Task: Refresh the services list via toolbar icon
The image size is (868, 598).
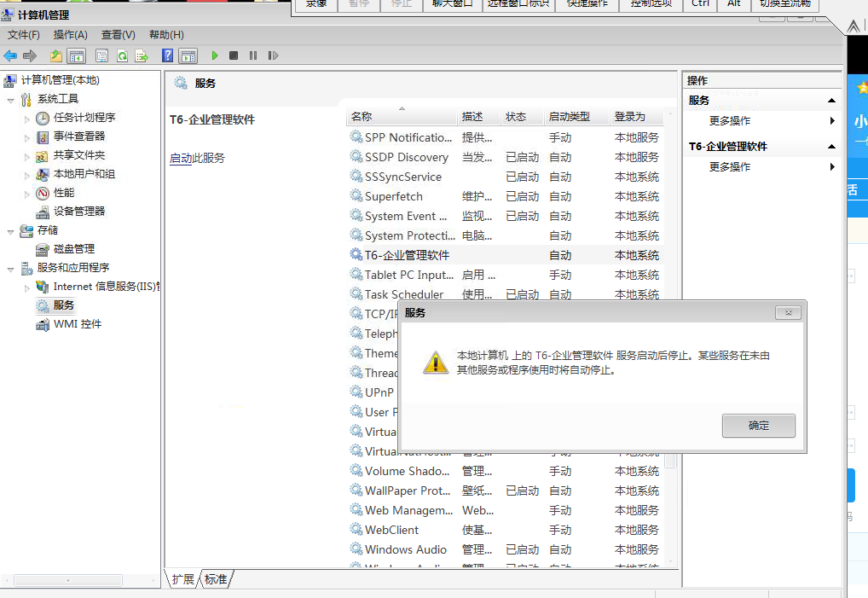Action: tap(122, 55)
